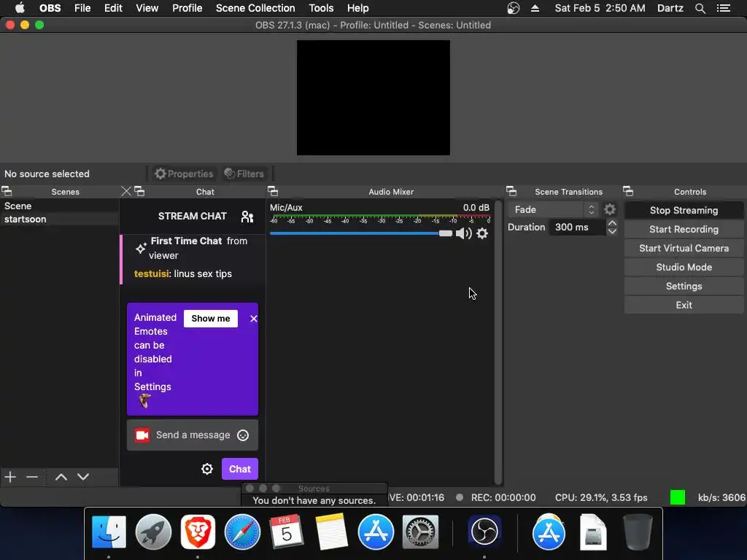Click the Sources floating window title
747x560 pixels.
click(314, 489)
